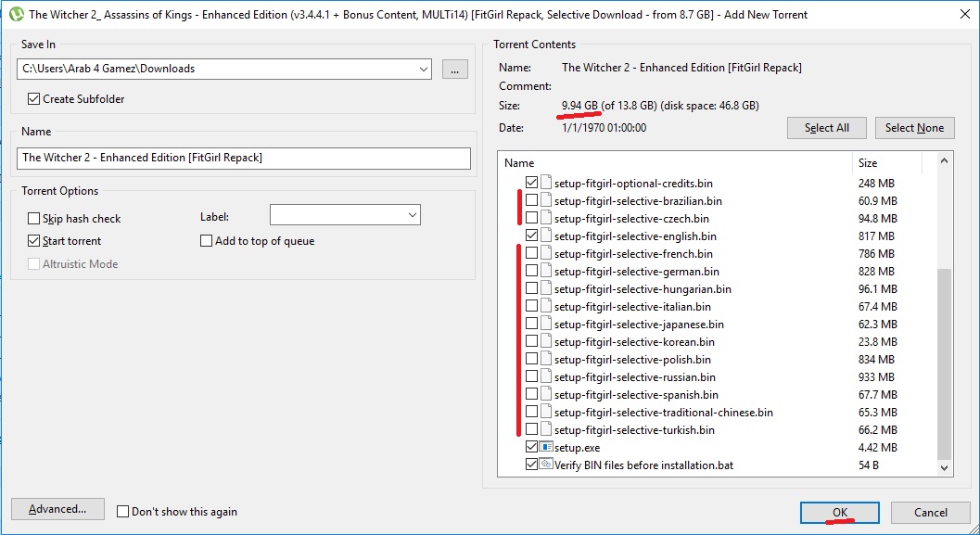Click the file icon of setup-fitgirl-selective-czech.bin
This screenshot has width=980, height=535.
click(546, 218)
